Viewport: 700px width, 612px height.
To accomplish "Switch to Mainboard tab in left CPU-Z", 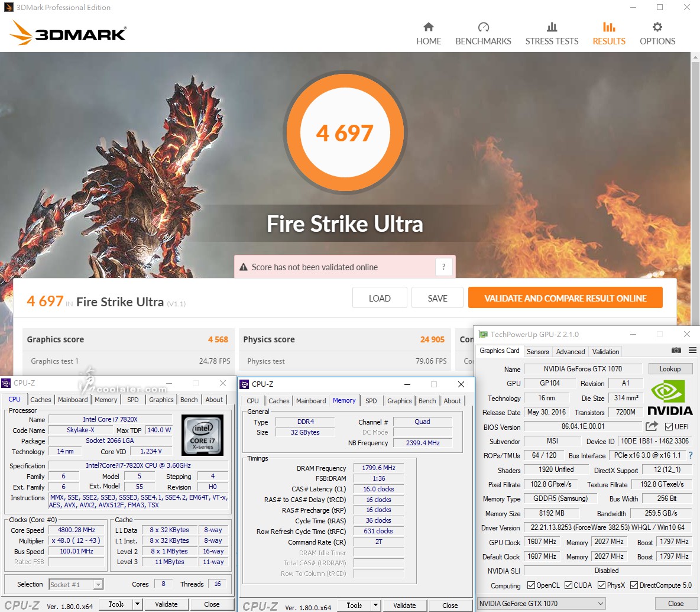I will [x=73, y=400].
